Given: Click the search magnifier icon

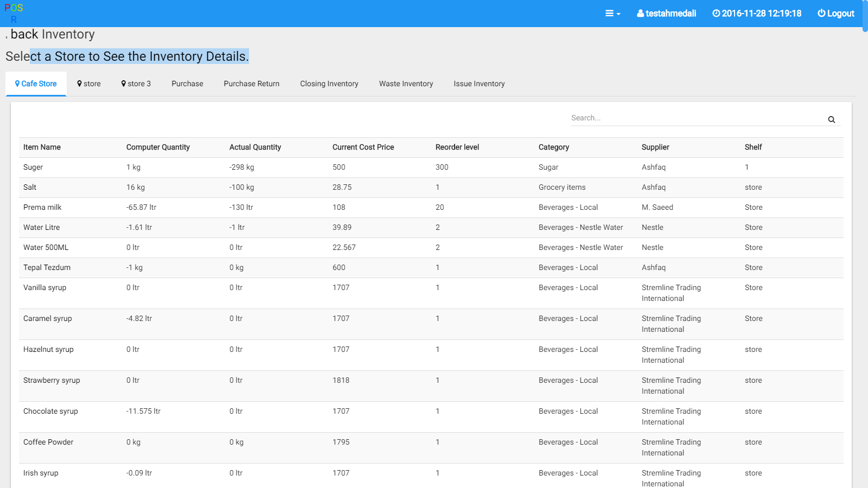Looking at the screenshot, I should pos(831,119).
